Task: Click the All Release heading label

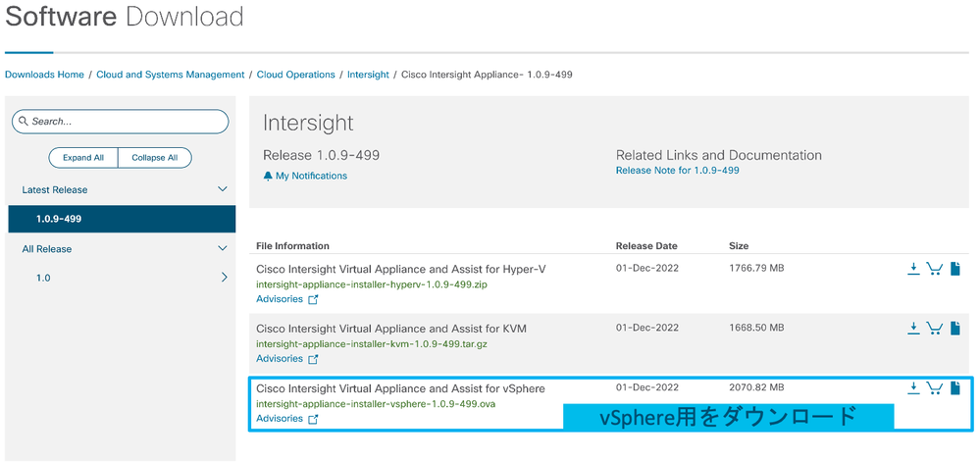Action: coord(47,249)
